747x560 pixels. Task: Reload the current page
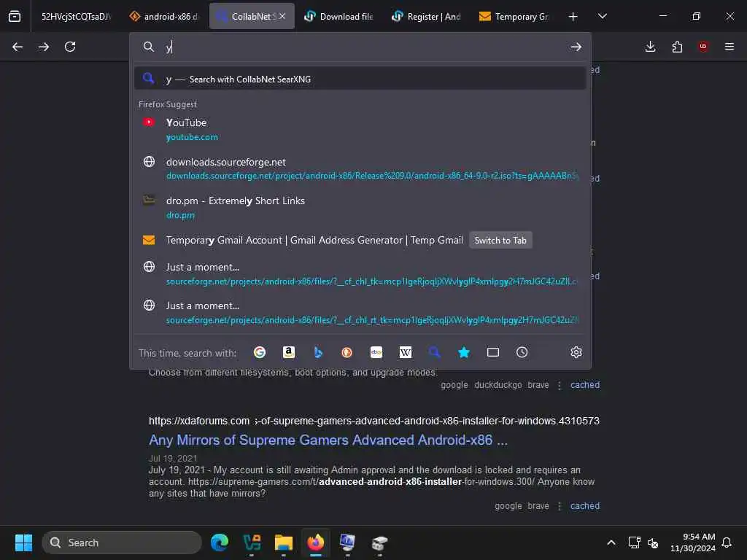coord(70,47)
